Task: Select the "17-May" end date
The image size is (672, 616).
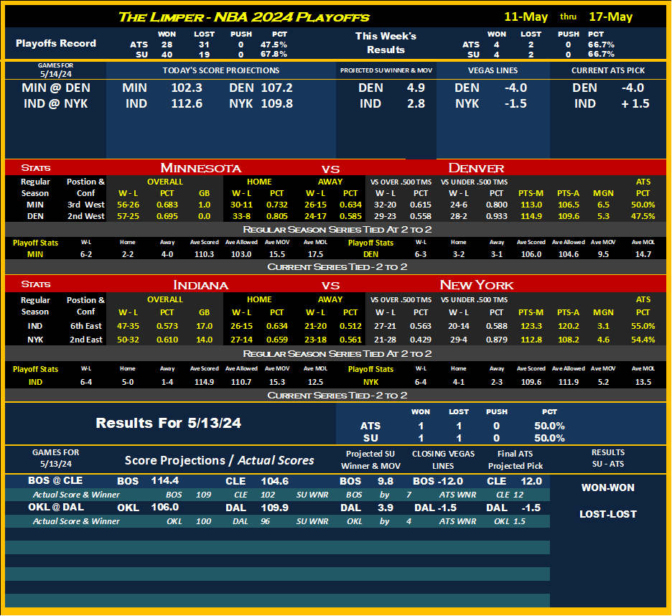Action: pyautogui.click(x=611, y=17)
